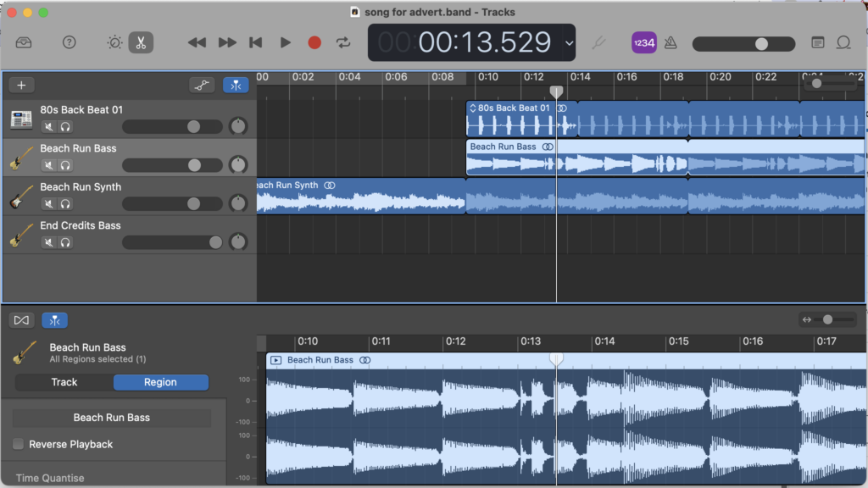Edit the Beach Run Bass region name field
This screenshot has width=868, height=488.
point(112,418)
